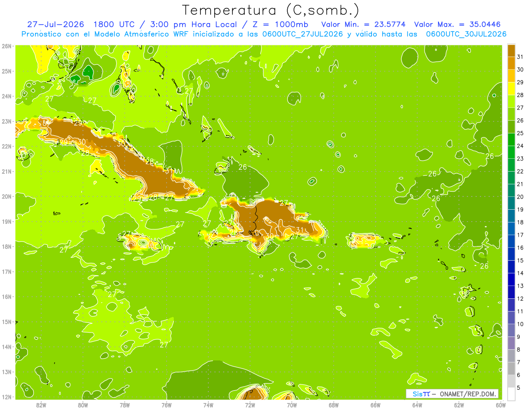Click the '26N' latitude axis label
Image resolution: width=532 pixels, height=411 pixels.
pos(7,46)
